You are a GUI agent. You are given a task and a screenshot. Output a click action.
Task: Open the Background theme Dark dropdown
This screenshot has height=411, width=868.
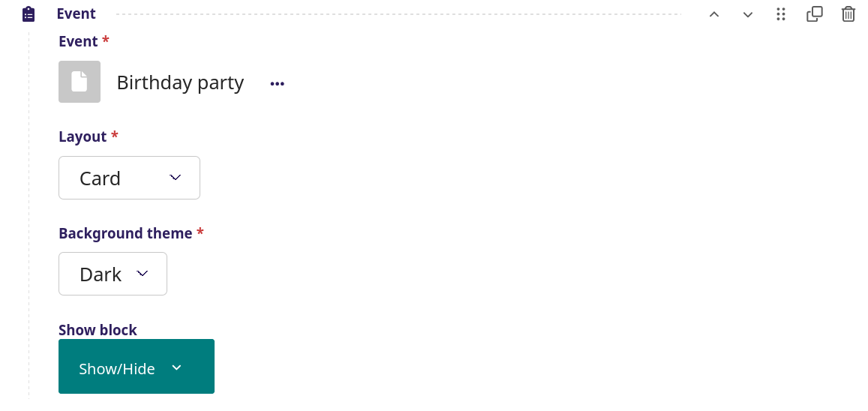pos(113,274)
